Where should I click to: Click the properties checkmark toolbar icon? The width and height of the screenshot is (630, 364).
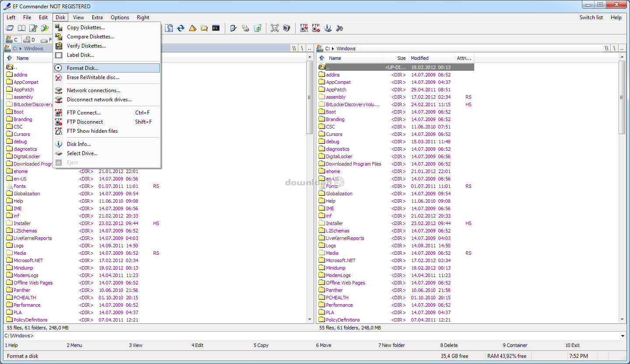(x=234, y=28)
